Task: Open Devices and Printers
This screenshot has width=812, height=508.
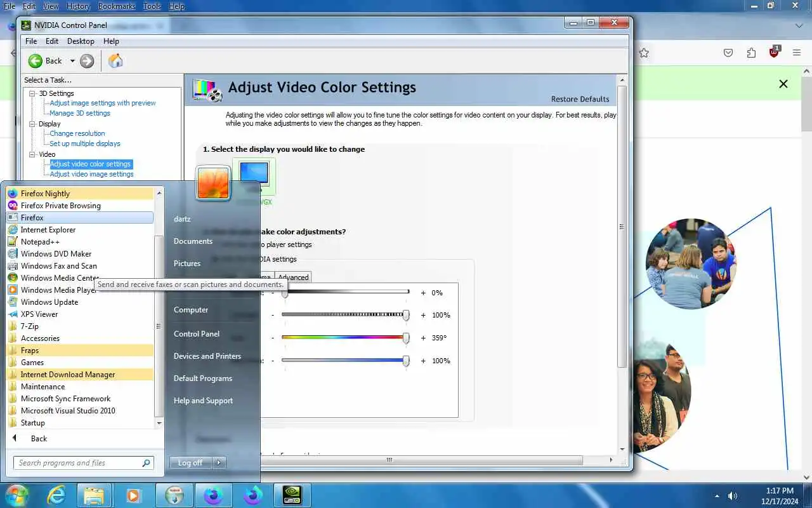Action: (x=207, y=356)
